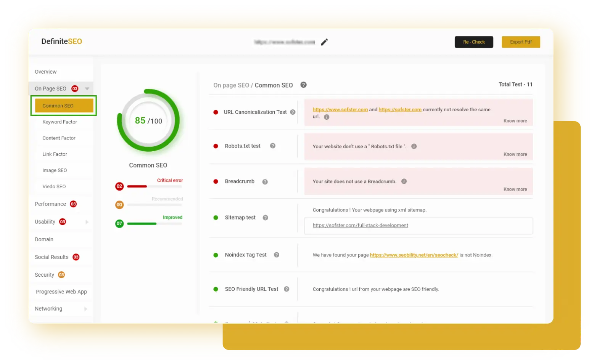Open help icon next to URL Canonicalization Test
Viewport: 594px width, 364px height.
(x=293, y=112)
